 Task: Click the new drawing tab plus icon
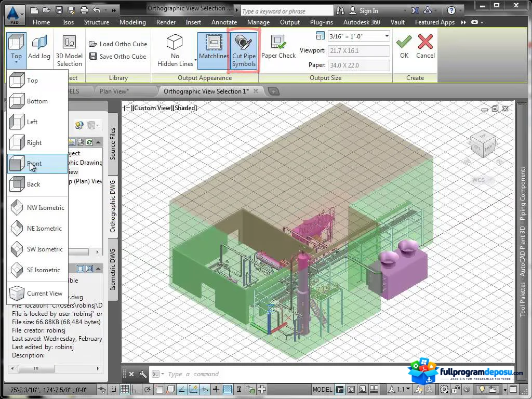click(273, 91)
